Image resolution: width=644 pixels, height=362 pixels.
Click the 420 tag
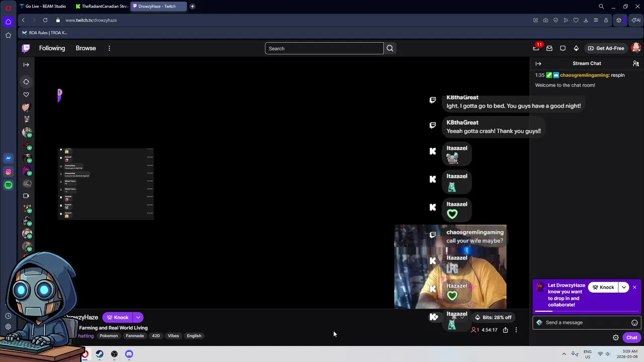(x=156, y=336)
